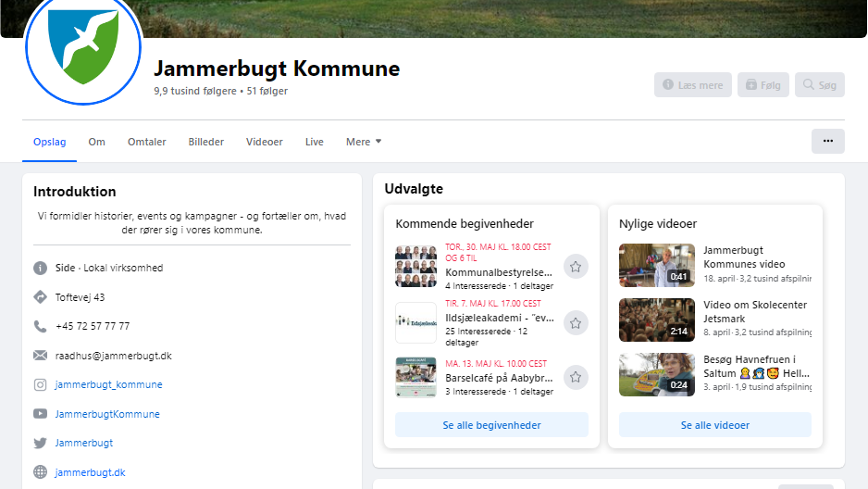Click the Jammerbugt Kommune page title

tap(277, 69)
